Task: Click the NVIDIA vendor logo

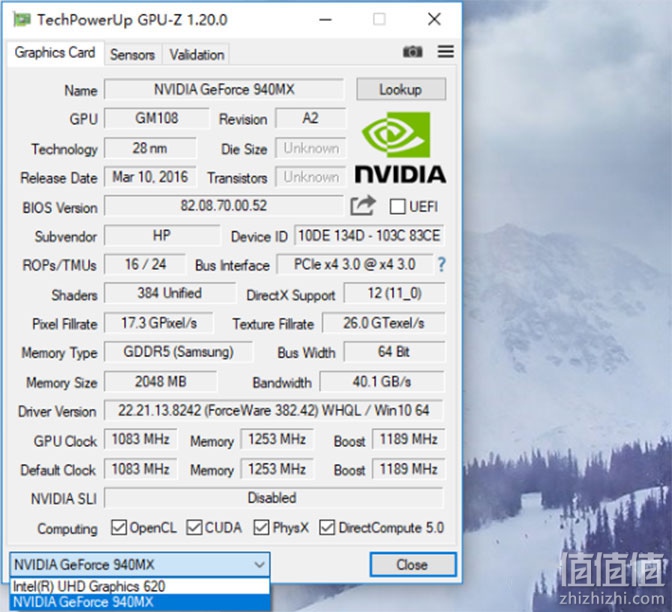Action: [400, 147]
